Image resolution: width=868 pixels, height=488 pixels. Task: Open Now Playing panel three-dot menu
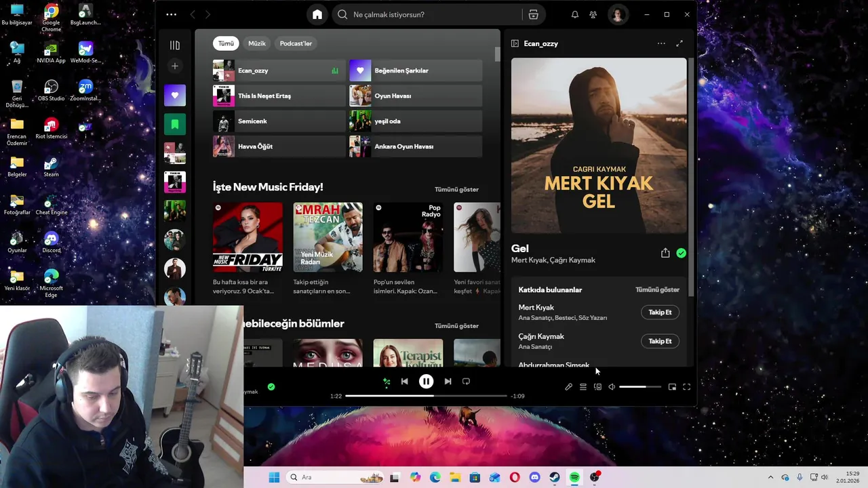(x=661, y=43)
